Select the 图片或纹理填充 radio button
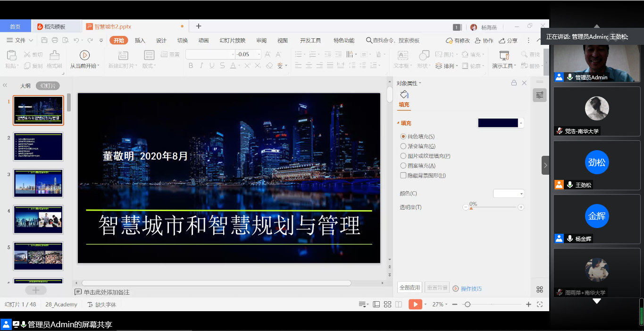Viewport: 644px width, 331px height. 403,156
